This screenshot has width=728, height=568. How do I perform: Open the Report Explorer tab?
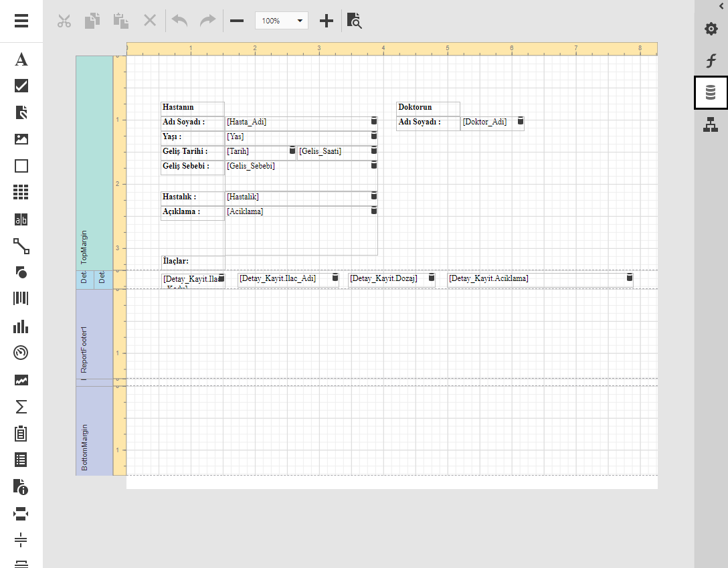(711, 124)
